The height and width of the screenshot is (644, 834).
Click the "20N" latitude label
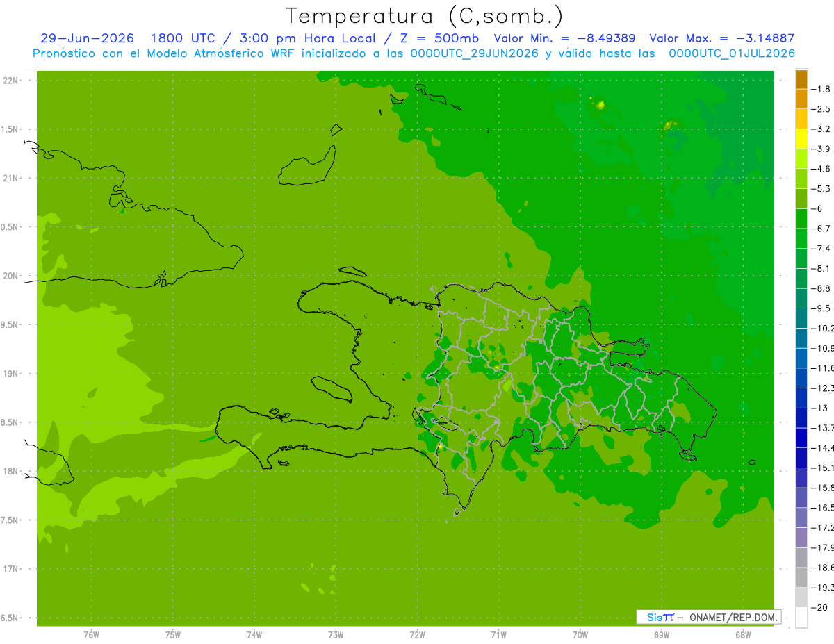click(x=10, y=276)
